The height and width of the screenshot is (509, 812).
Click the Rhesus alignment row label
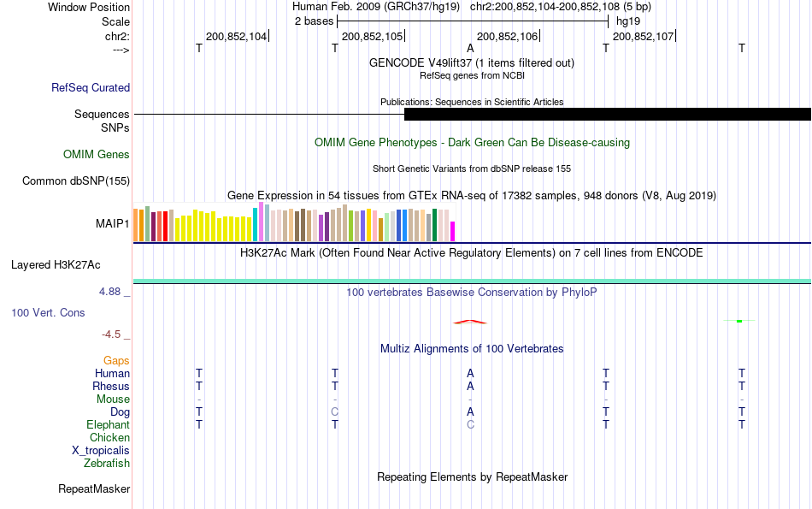[x=111, y=386]
